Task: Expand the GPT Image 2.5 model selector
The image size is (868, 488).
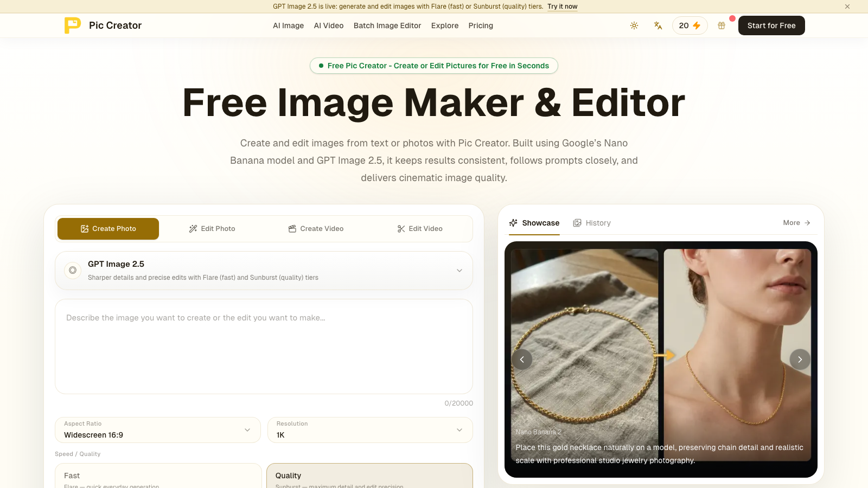Action: pyautogui.click(x=264, y=271)
